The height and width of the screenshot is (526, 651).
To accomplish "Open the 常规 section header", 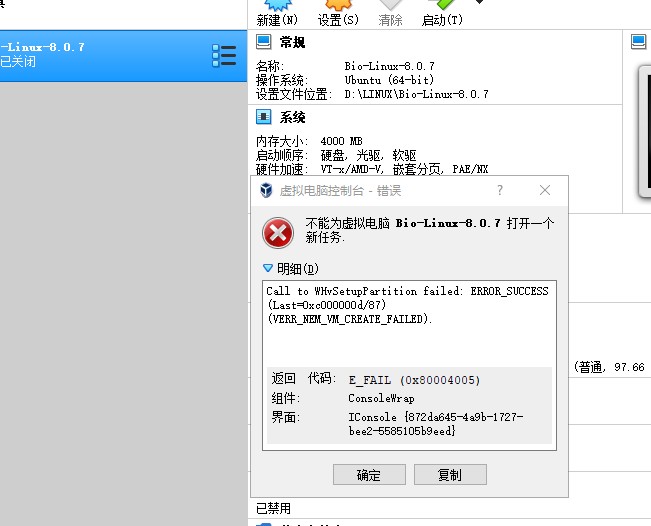I will [x=292, y=42].
